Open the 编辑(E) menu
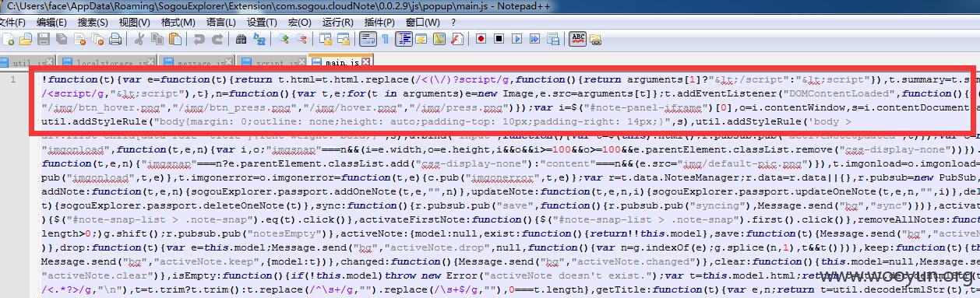Viewport: 980px width, 298px height. coord(52,22)
